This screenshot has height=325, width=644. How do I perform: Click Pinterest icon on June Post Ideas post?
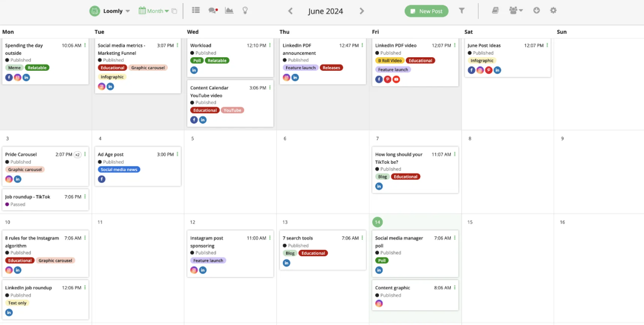(x=489, y=70)
